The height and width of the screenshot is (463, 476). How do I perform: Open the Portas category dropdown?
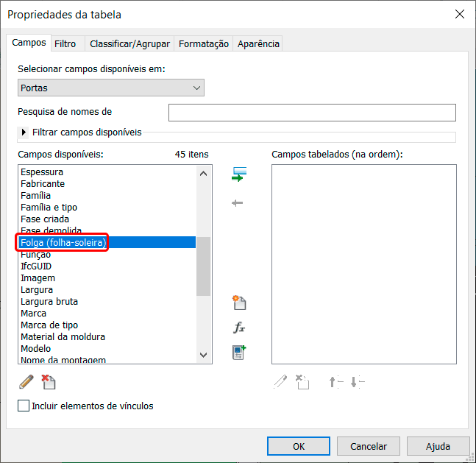(110, 88)
